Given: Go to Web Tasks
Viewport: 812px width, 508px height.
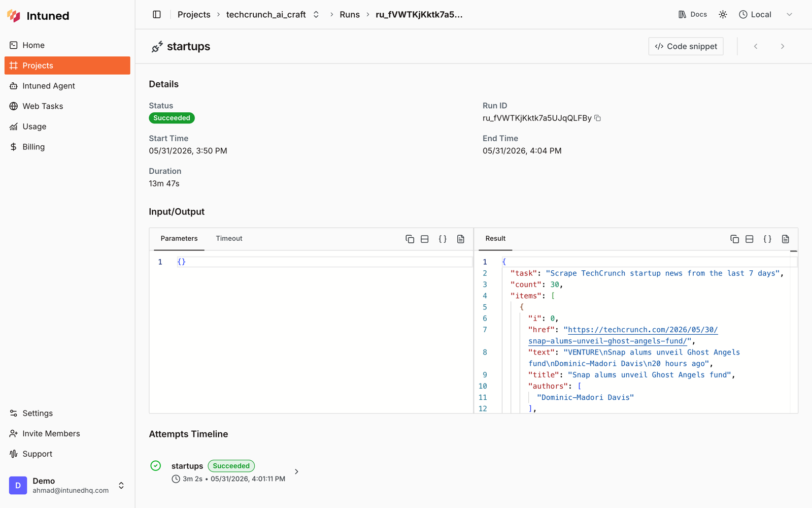Looking at the screenshot, I should pos(67,106).
